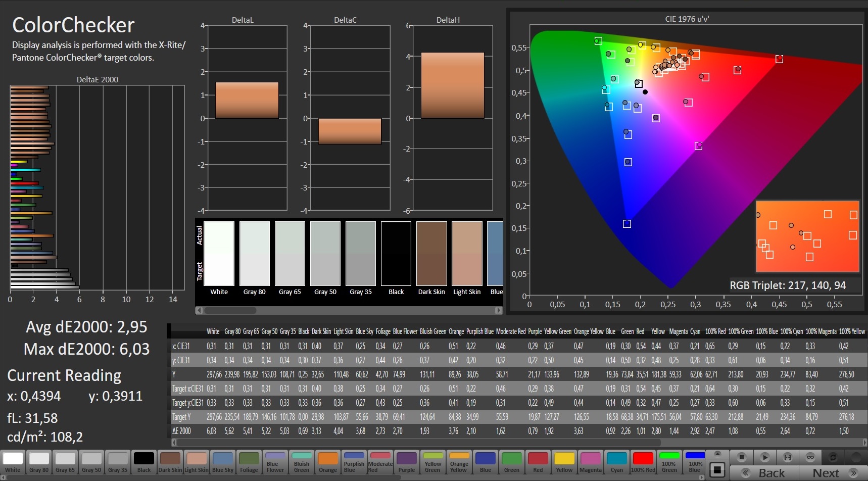The height and width of the screenshot is (481, 868).
Task: Select the Yellow swatch button
Action: tap(564, 462)
